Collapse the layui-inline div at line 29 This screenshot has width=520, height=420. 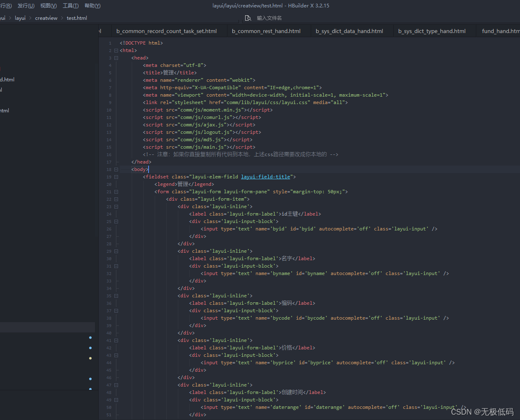click(x=116, y=251)
